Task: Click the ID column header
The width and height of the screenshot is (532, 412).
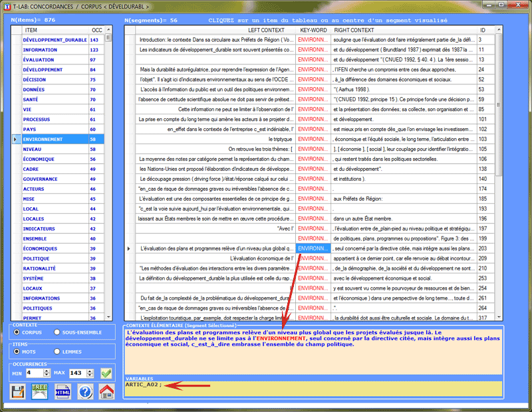Action: [x=486, y=30]
